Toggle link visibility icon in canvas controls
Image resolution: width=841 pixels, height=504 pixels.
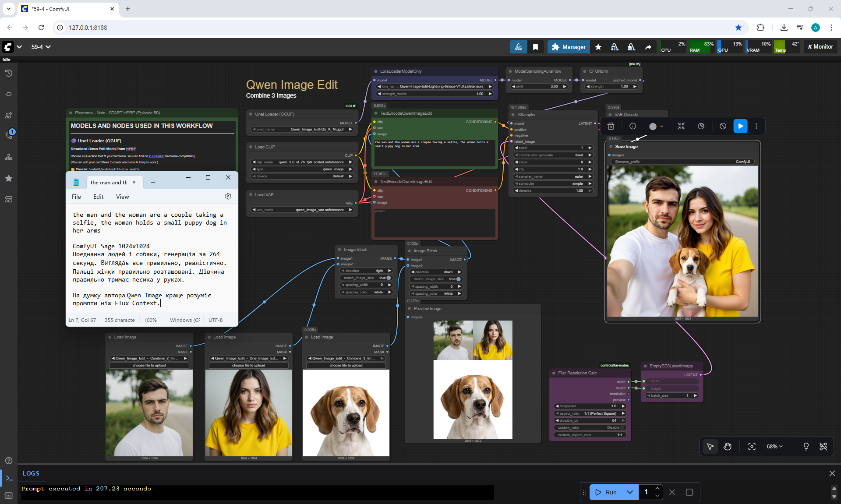823,446
